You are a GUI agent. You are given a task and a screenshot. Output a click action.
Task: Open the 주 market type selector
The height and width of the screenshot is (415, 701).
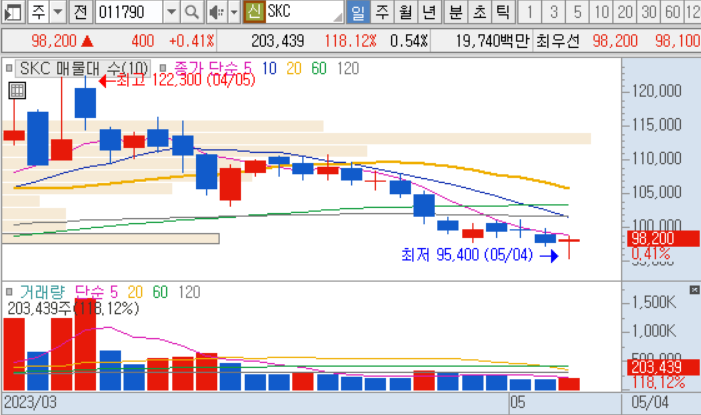(38, 12)
